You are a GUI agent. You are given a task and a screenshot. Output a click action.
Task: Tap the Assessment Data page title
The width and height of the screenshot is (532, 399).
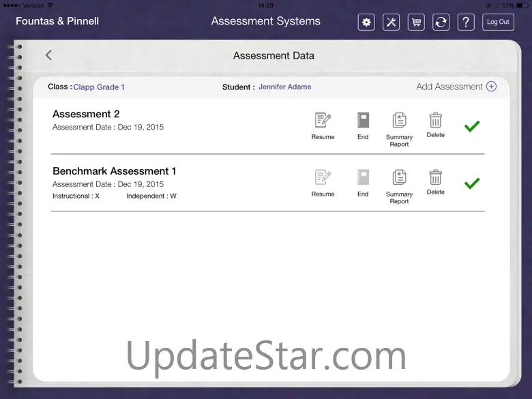[274, 56]
